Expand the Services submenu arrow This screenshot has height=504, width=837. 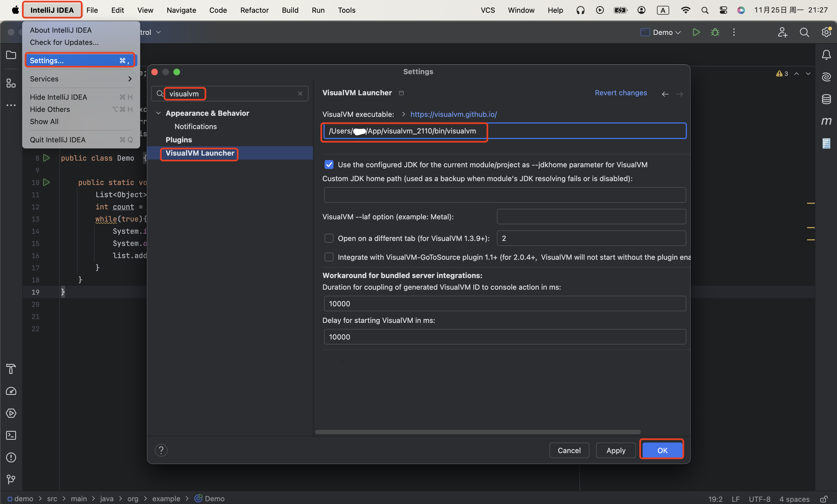pos(129,79)
